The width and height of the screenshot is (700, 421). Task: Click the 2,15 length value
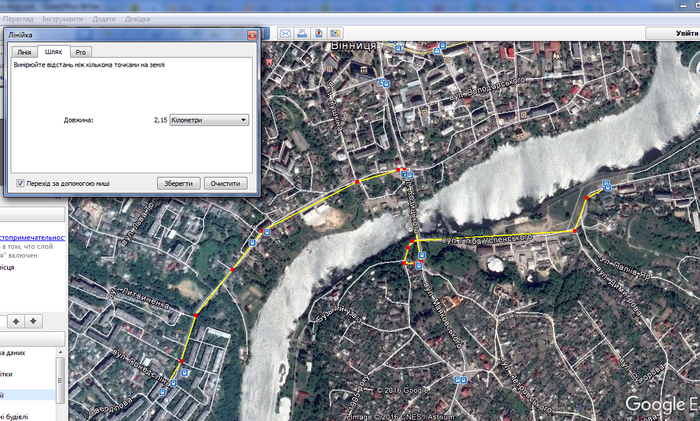click(161, 120)
